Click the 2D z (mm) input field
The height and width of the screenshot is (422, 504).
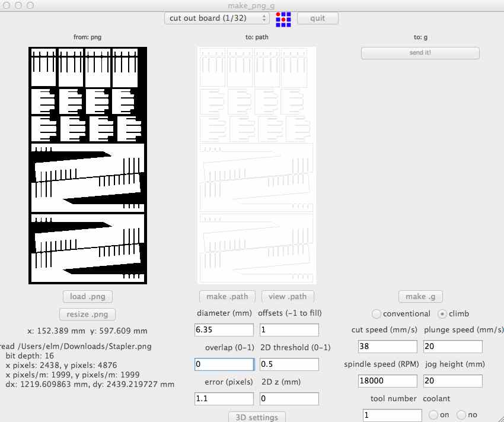tap(289, 399)
